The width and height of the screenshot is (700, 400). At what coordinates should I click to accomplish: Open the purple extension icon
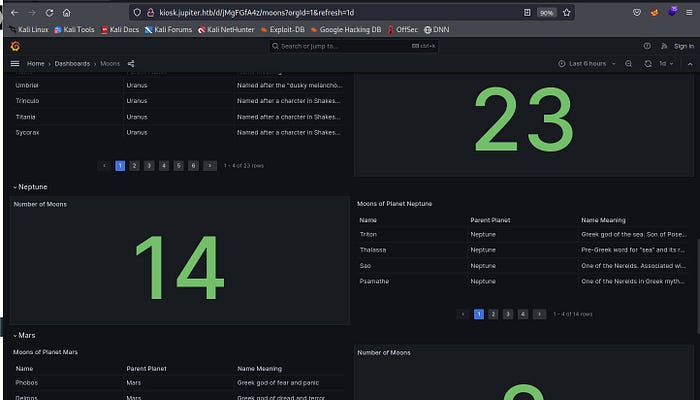click(672, 12)
